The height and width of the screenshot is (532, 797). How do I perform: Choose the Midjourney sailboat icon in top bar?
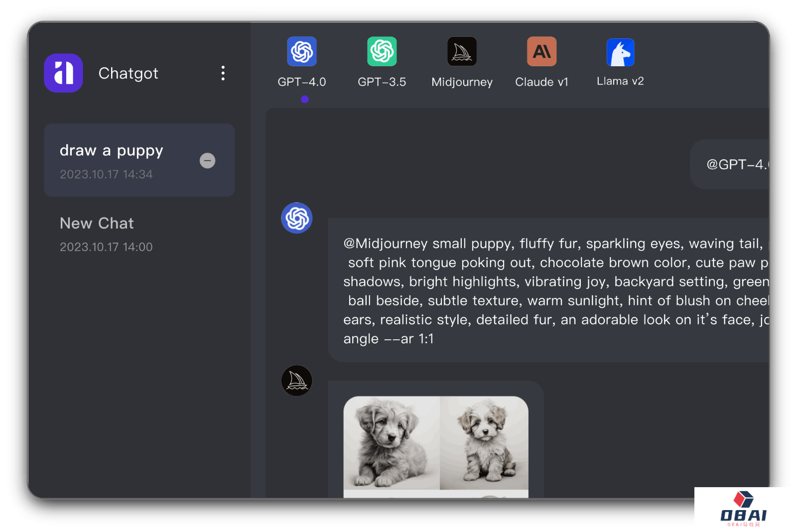point(462,51)
